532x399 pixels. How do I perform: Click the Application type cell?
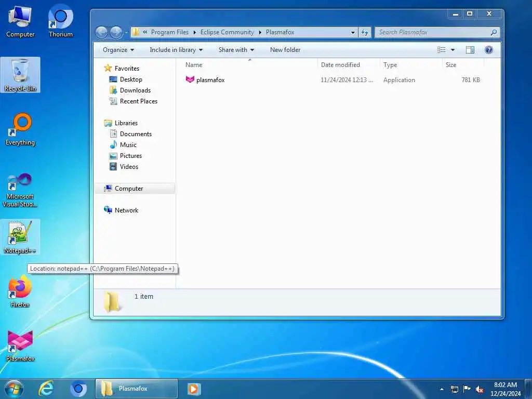point(399,79)
